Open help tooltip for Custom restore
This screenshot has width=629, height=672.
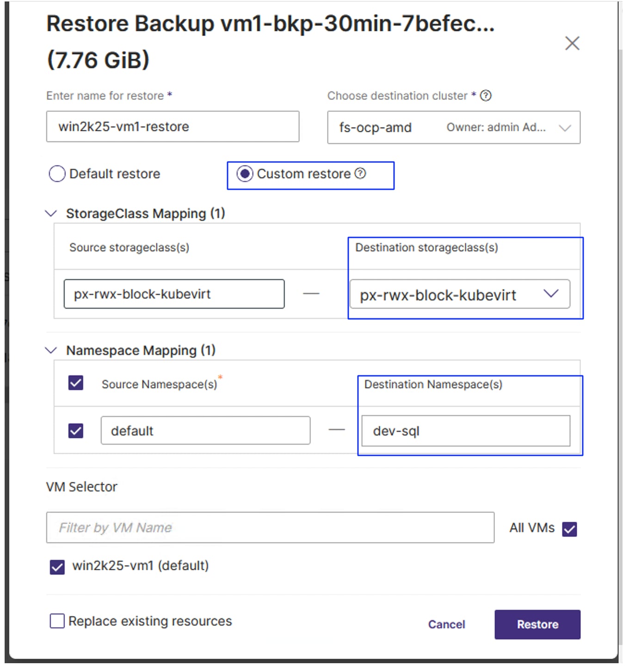pos(360,174)
